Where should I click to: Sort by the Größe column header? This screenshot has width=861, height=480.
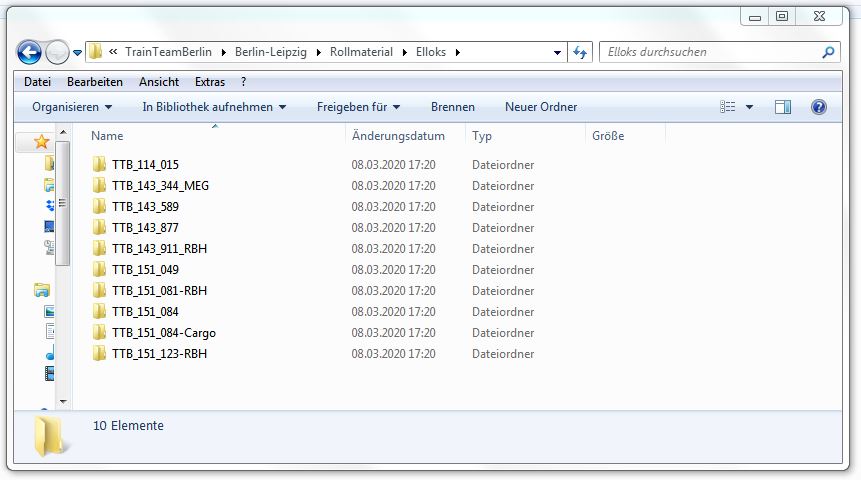point(608,136)
